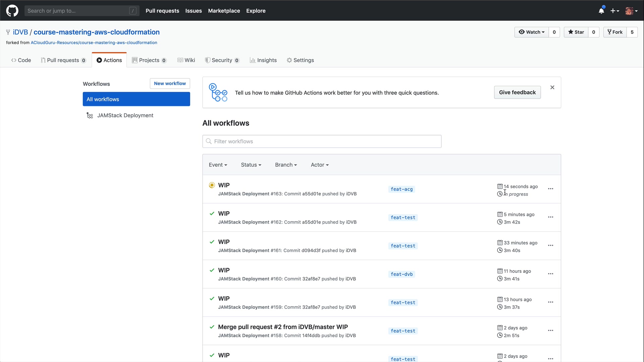Open the notifications bell
The image size is (644, 362).
(601, 11)
